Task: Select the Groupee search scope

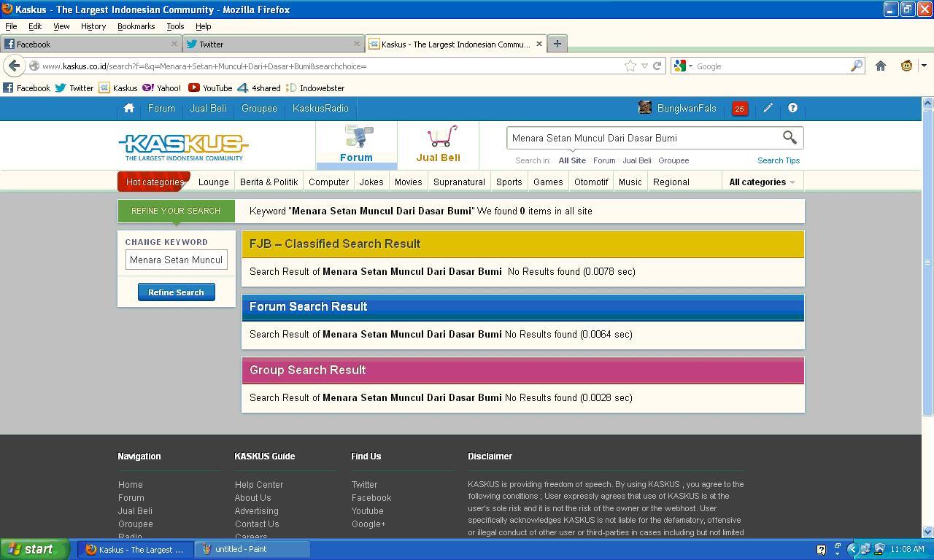Action: pos(674,160)
